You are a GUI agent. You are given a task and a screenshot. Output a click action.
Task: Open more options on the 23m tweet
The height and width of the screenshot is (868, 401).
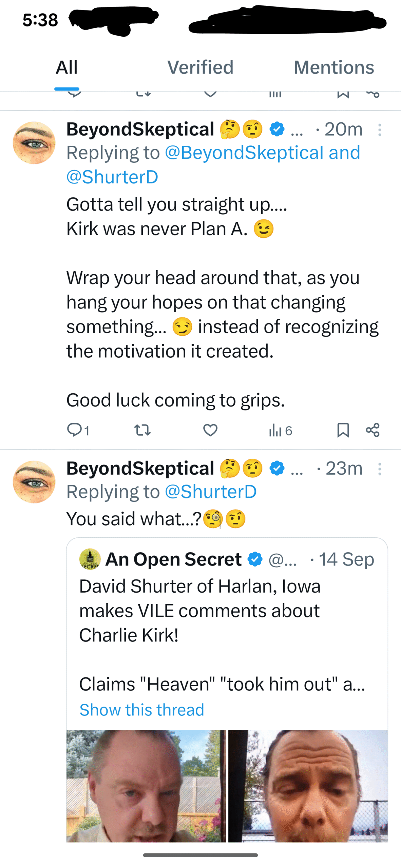tap(380, 469)
